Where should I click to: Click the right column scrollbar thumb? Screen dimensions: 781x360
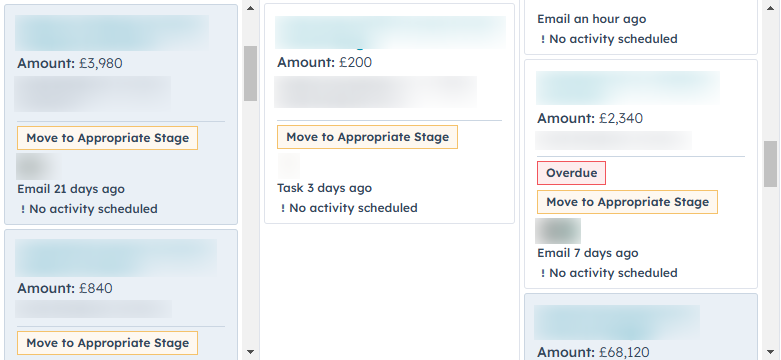[771, 164]
